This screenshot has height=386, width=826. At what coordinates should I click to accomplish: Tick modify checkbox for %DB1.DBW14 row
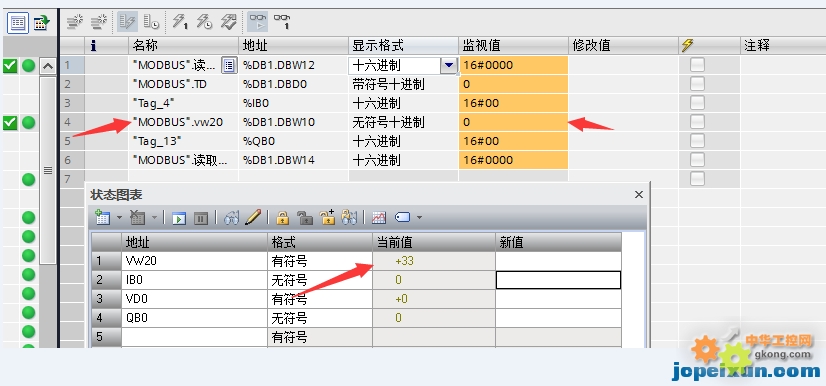(697, 160)
